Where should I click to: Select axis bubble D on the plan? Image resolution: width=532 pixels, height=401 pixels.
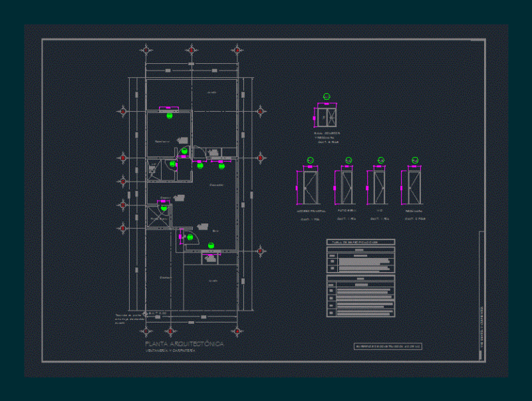[123, 205]
